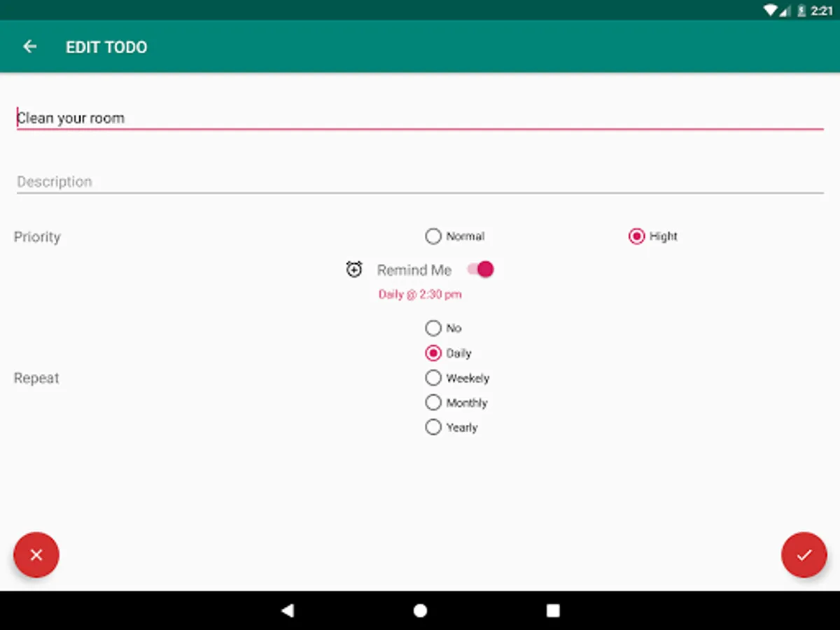Select Hight priority radio button
This screenshot has width=840, height=630.
click(x=653, y=237)
